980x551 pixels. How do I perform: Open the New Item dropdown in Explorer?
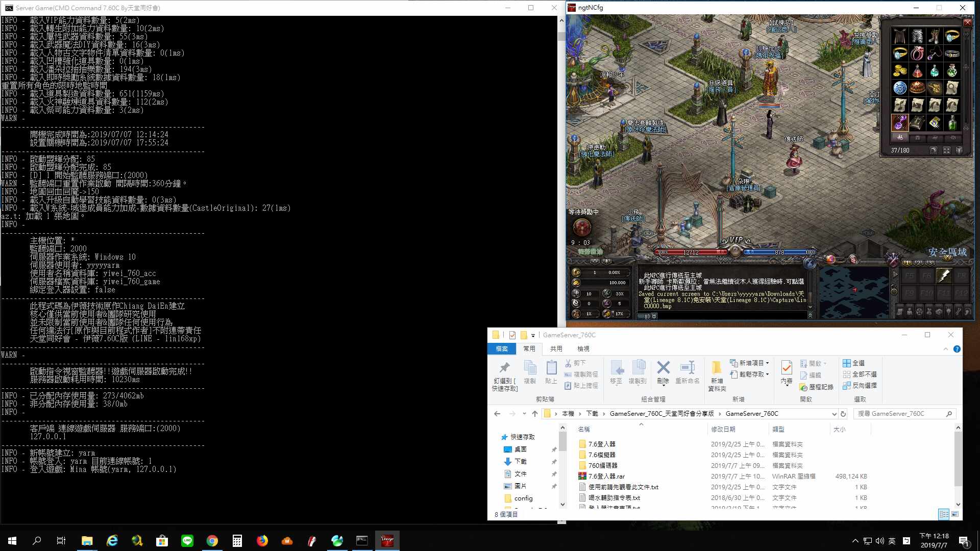coord(749,363)
